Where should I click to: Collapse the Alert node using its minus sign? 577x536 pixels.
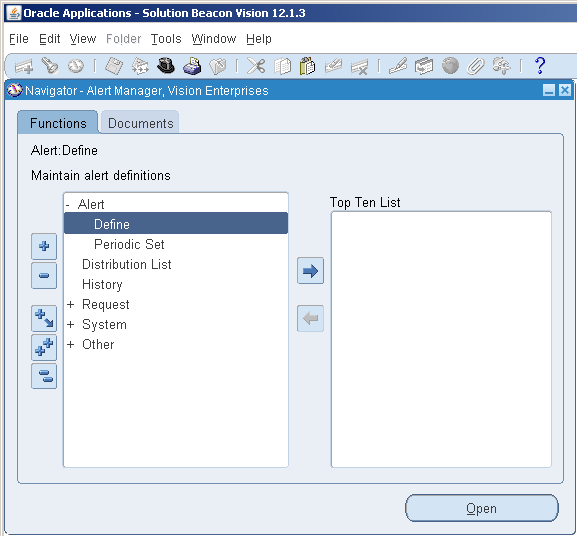(68, 205)
